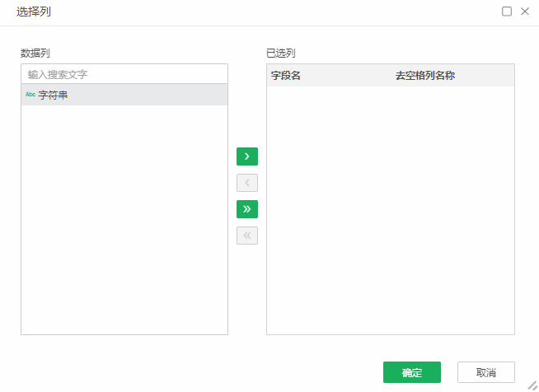Add all columns with double right arrow
This screenshot has height=392, width=539.
(x=247, y=209)
